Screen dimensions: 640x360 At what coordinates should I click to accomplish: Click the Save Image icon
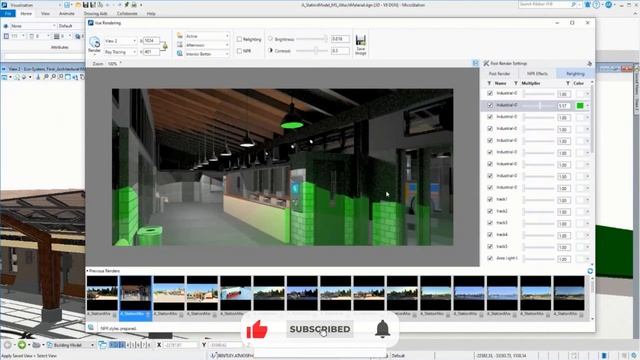click(361, 40)
